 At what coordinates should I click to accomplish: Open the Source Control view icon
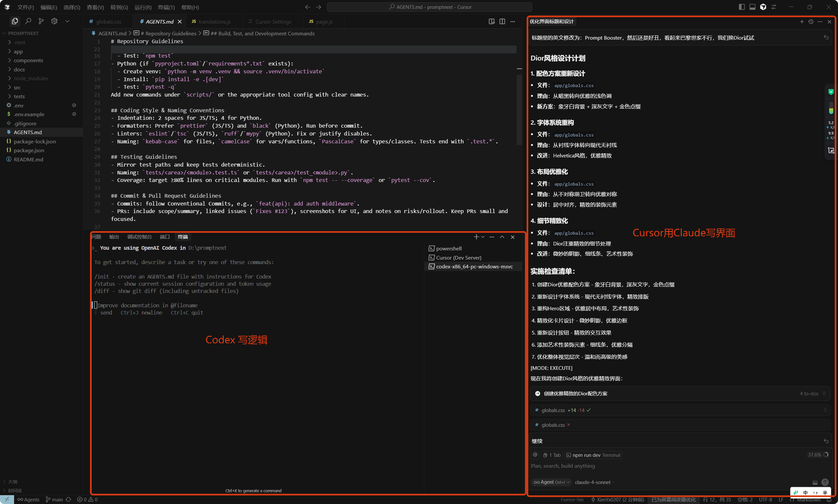tap(41, 21)
